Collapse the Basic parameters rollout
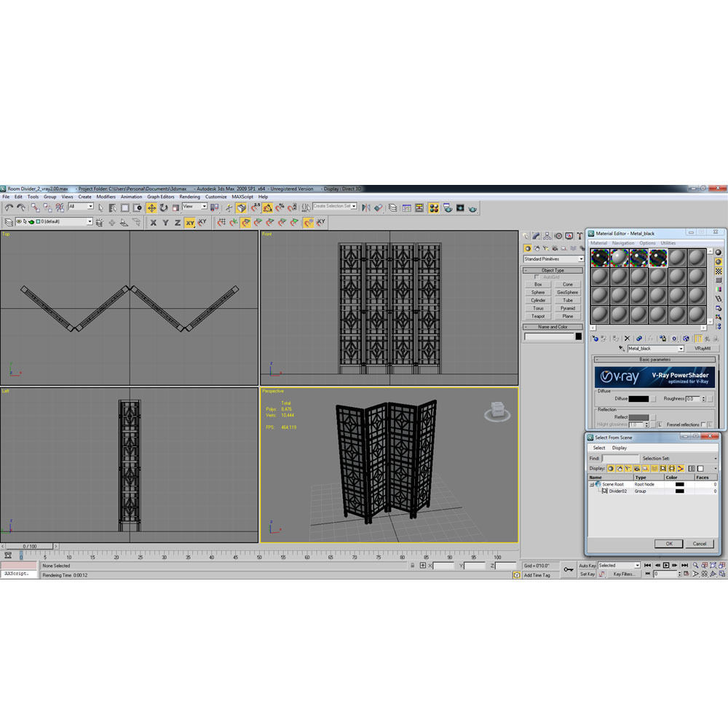 (654, 360)
